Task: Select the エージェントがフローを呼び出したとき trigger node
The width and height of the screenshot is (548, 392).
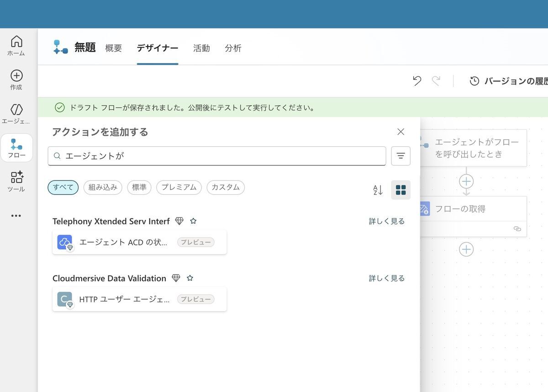Action: click(473, 148)
